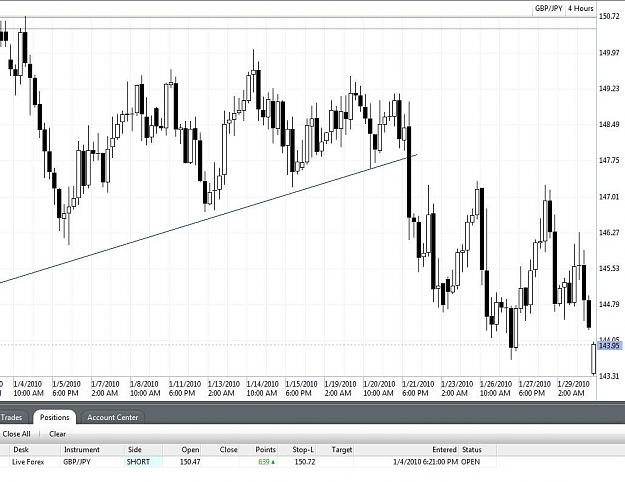The width and height of the screenshot is (625, 482).
Task: Select the horizontal stop-loss line near 150.72
Action: click(298, 17)
